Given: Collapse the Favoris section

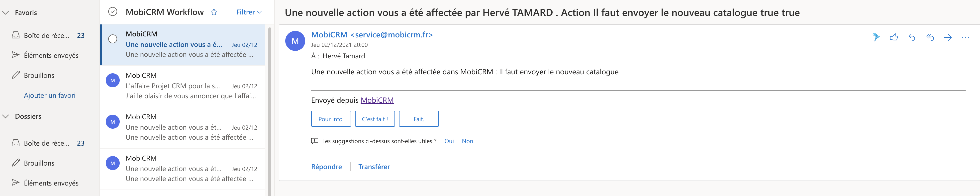Looking at the screenshot, I should [6, 12].
